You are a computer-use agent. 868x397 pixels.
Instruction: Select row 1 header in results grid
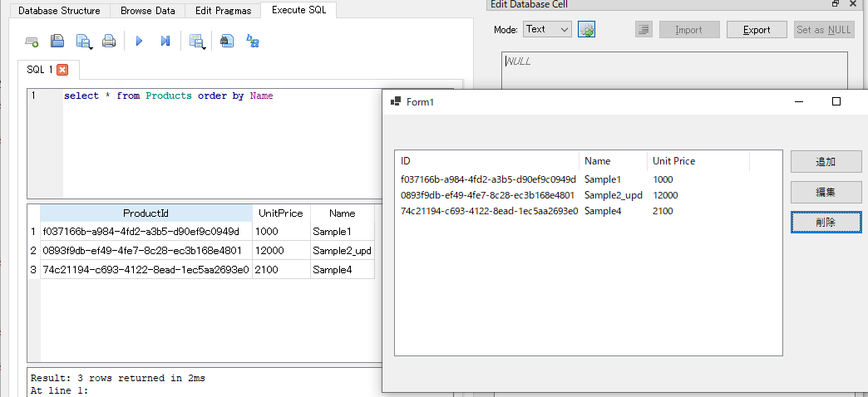pos(34,231)
